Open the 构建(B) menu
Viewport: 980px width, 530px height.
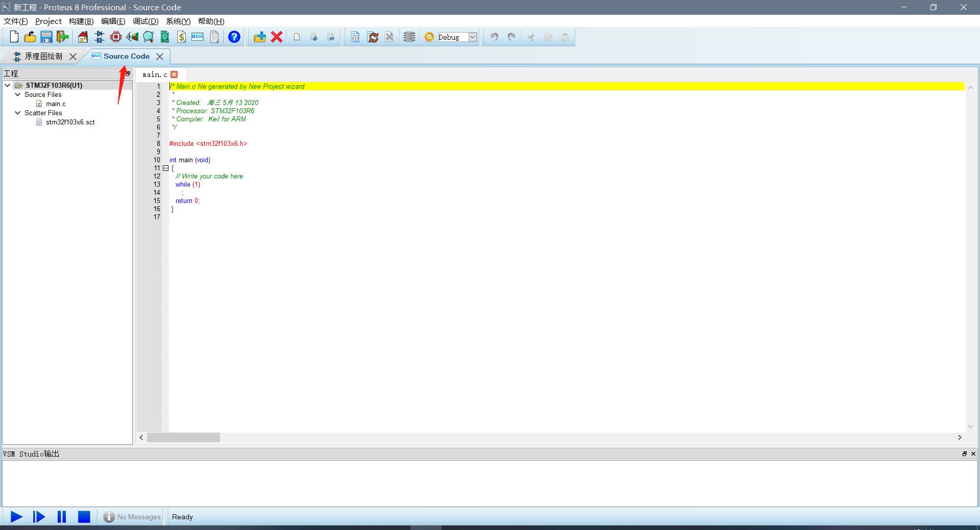click(81, 21)
